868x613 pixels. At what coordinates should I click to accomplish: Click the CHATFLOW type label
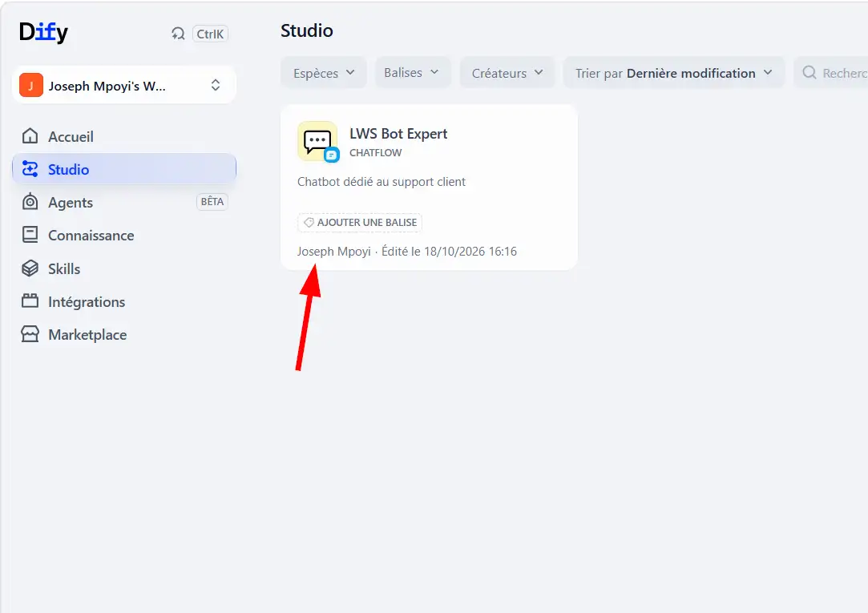tap(375, 153)
